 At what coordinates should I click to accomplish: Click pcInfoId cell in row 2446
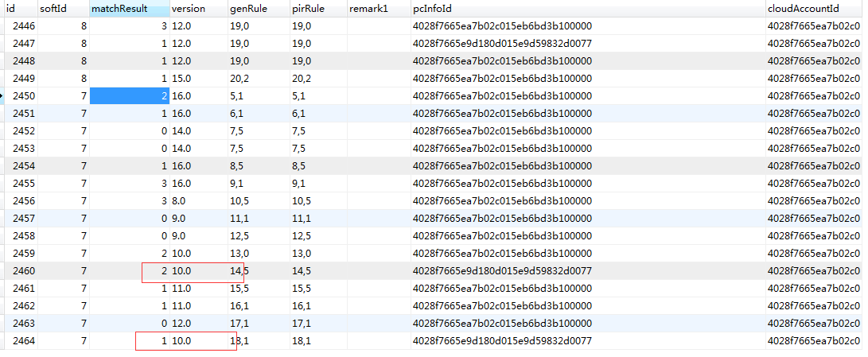(588, 26)
